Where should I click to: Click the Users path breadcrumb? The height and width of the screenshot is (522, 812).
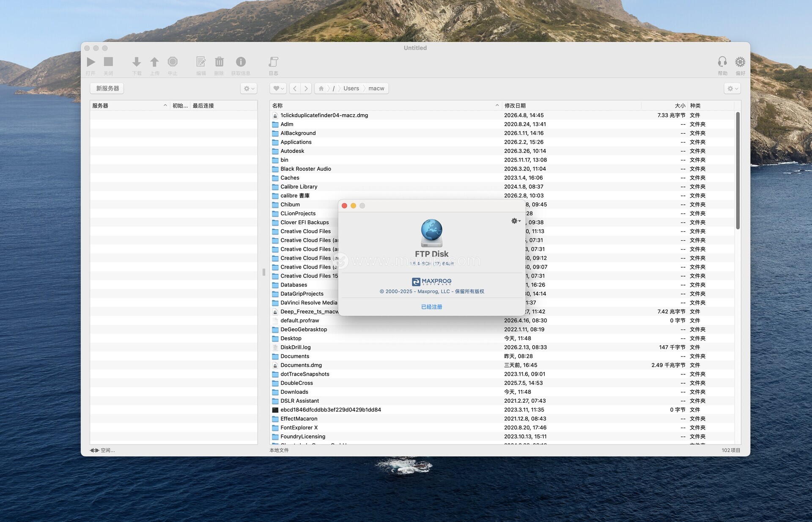pyautogui.click(x=351, y=88)
